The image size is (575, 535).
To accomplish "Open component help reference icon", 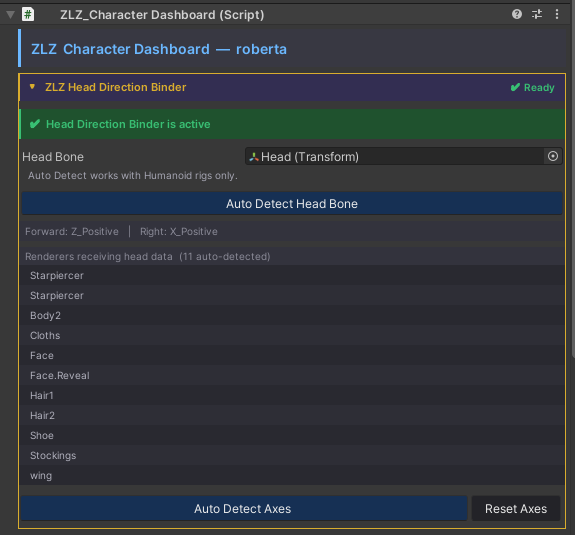I will coord(517,14).
